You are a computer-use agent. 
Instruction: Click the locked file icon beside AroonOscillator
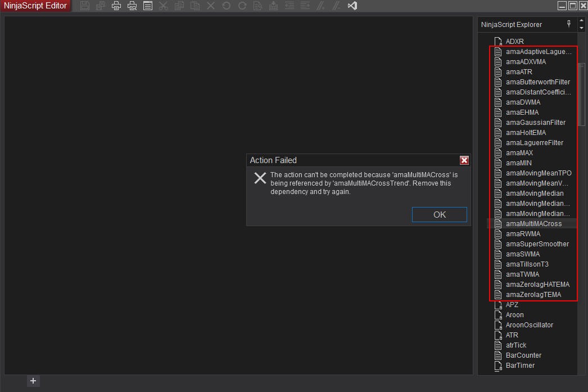pos(498,325)
